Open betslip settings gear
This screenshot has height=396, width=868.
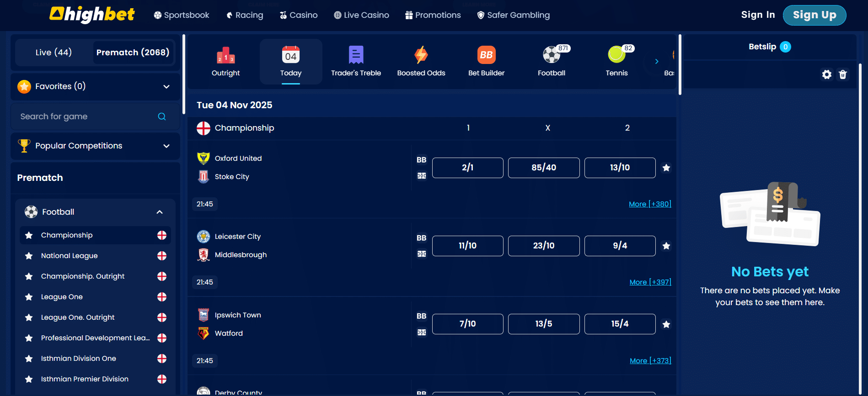[827, 74]
